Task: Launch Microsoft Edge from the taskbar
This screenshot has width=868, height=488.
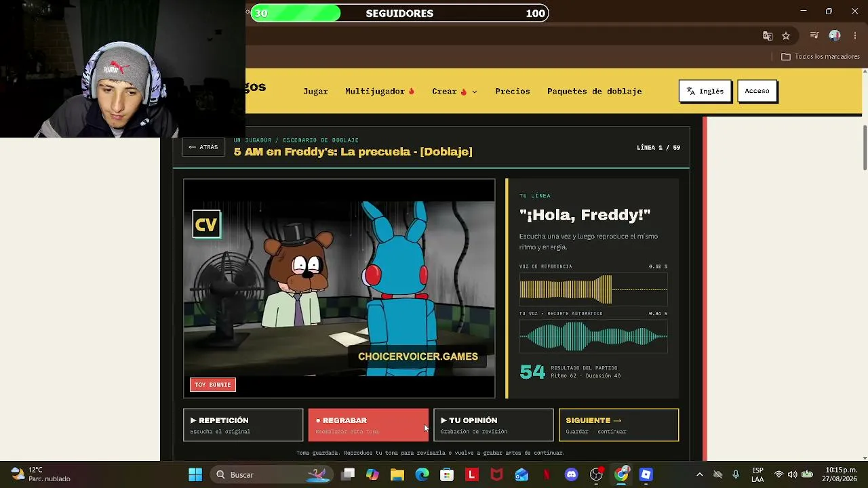Action: coord(422,474)
